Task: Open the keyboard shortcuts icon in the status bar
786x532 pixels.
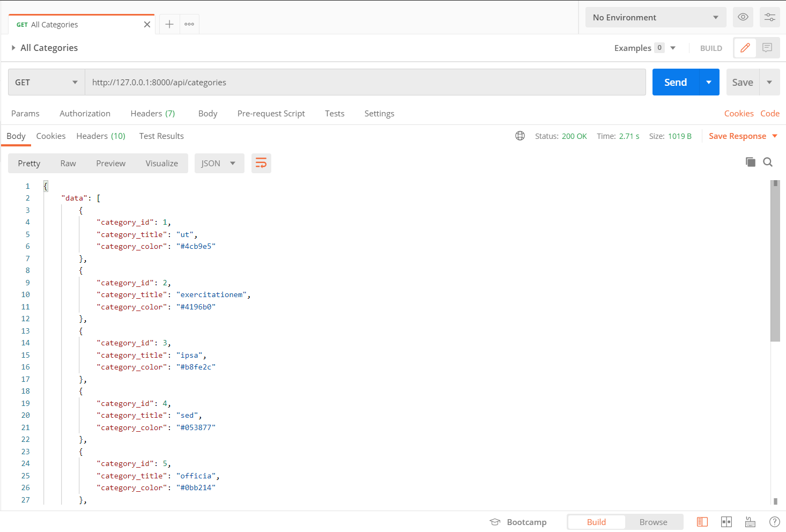Action: coord(750,522)
